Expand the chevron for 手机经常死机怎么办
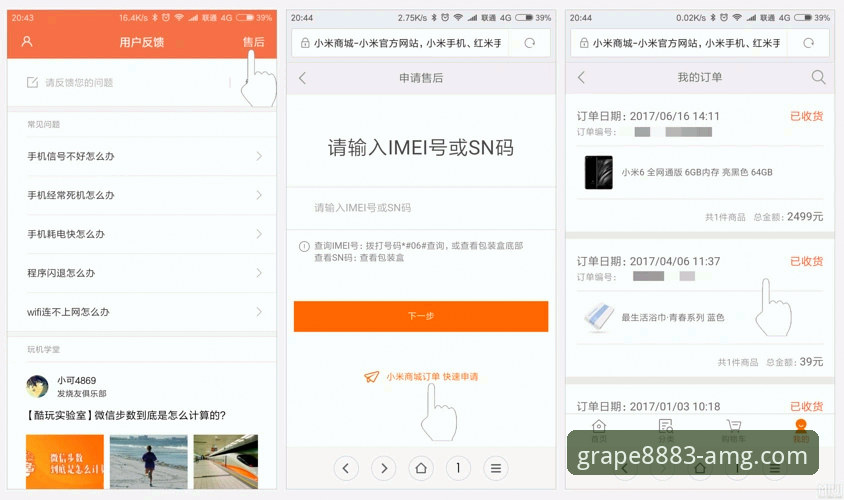This screenshot has height=500, width=844. [x=259, y=195]
